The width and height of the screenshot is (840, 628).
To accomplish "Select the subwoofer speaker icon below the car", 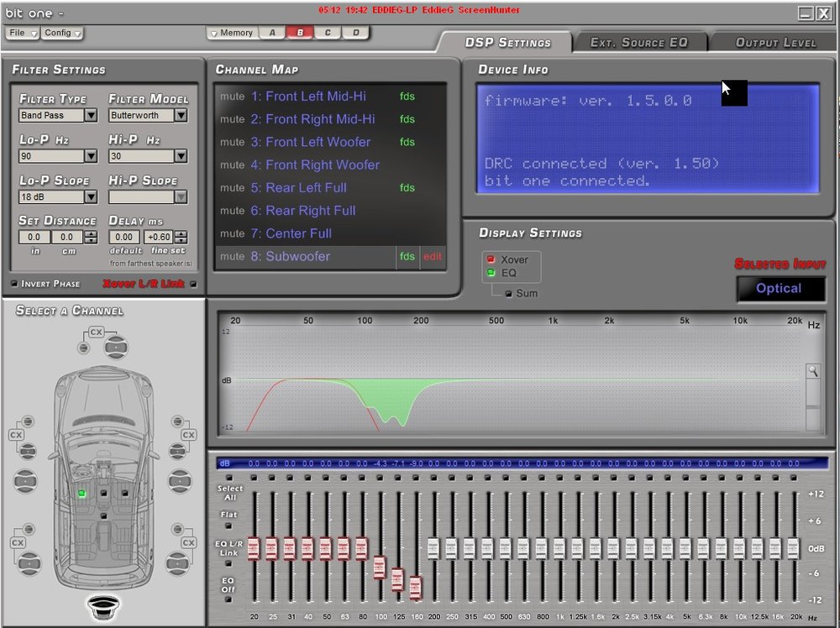I will tap(103, 608).
